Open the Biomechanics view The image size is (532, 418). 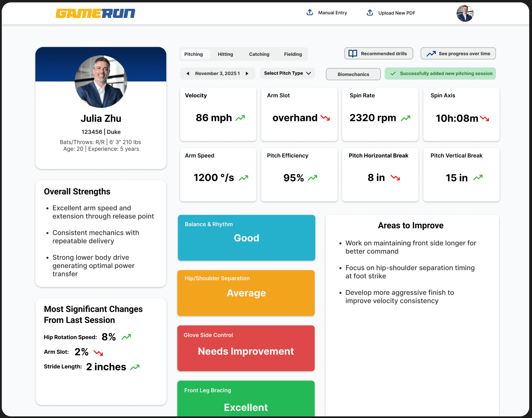[353, 74]
